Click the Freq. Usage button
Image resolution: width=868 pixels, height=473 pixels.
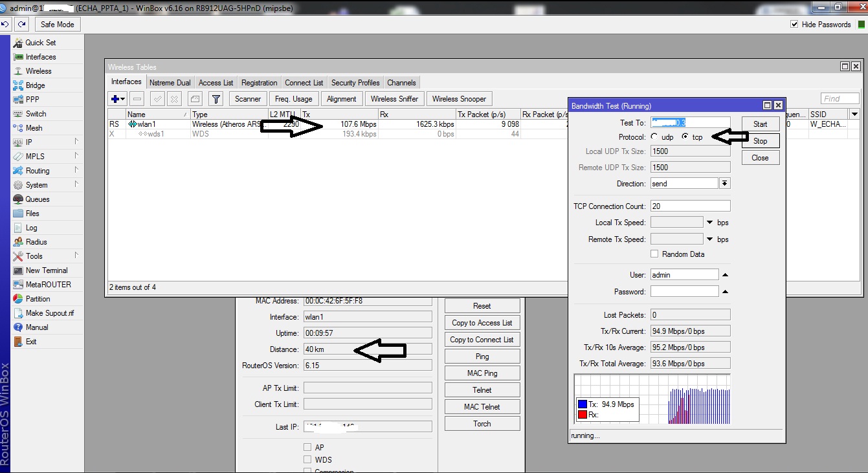tap(293, 99)
